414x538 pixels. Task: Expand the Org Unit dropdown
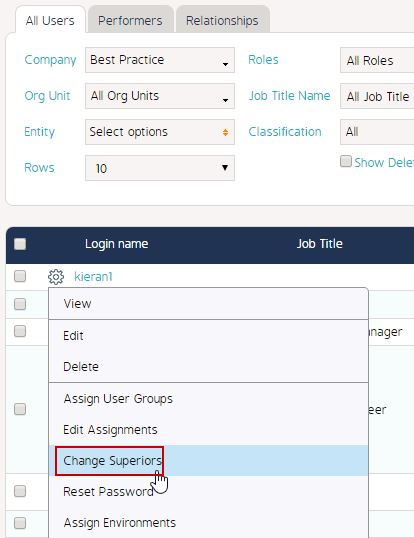tap(160, 96)
